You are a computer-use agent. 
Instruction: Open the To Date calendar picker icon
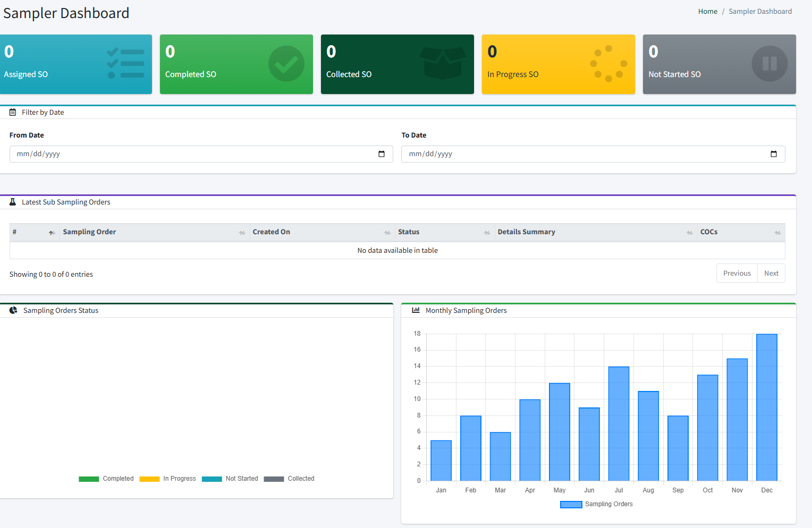[773, 154]
